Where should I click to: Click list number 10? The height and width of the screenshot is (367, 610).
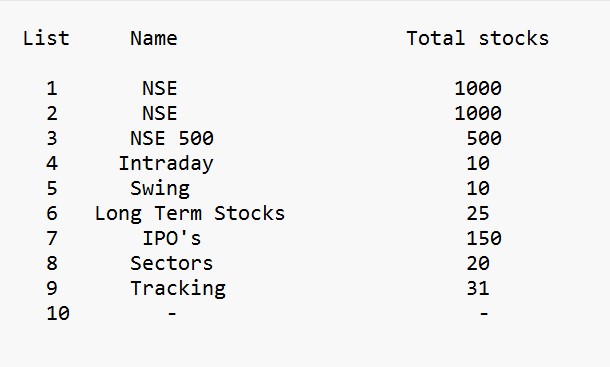(58, 313)
